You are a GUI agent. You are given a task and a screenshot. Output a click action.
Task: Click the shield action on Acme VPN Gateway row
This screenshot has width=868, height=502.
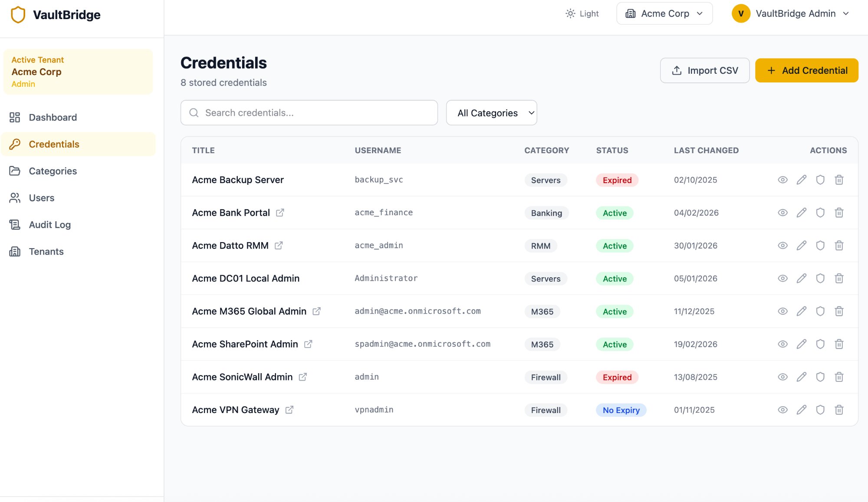click(x=820, y=410)
